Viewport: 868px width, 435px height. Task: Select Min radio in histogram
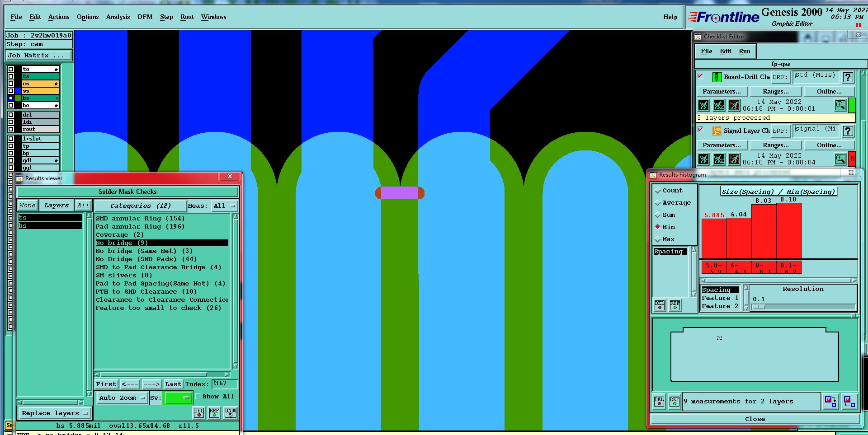tap(658, 227)
